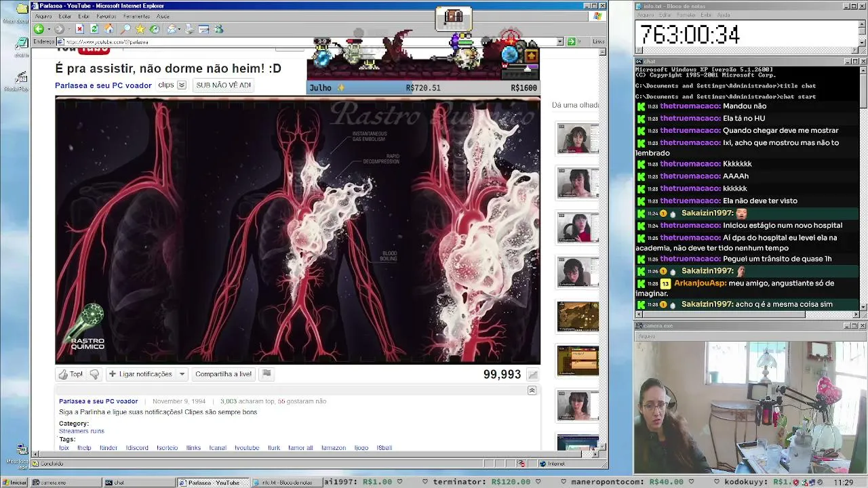Screen dimensions: 868x488
Task: Click the taskbar clock showing 11:29
Action: coord(844,483)
